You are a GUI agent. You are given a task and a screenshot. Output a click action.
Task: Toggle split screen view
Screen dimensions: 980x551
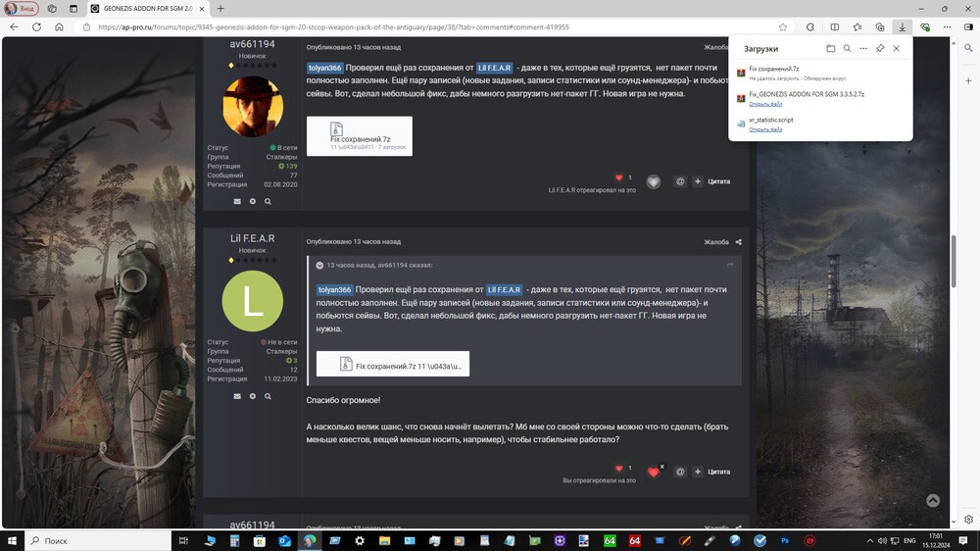click(x=834, y=26)
